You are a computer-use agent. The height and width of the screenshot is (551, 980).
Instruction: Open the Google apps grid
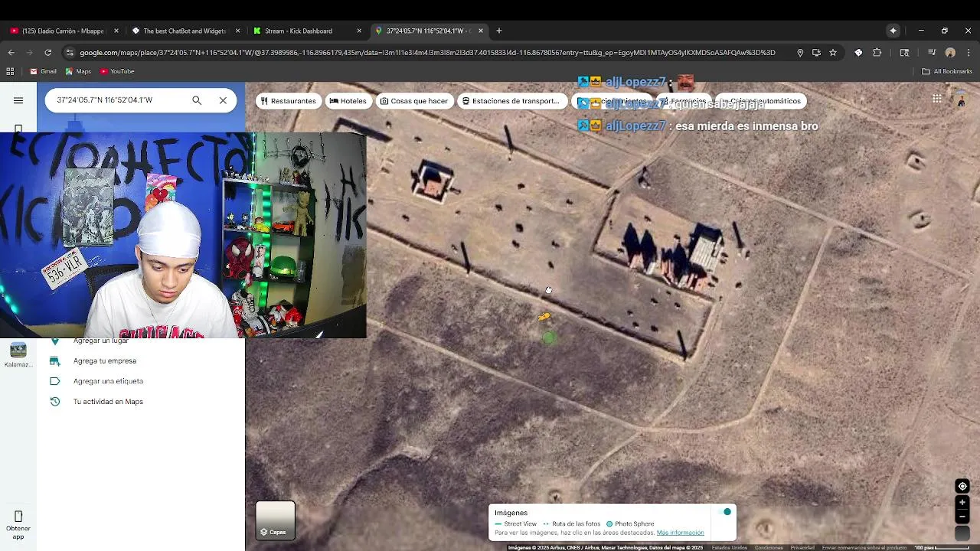936,99
